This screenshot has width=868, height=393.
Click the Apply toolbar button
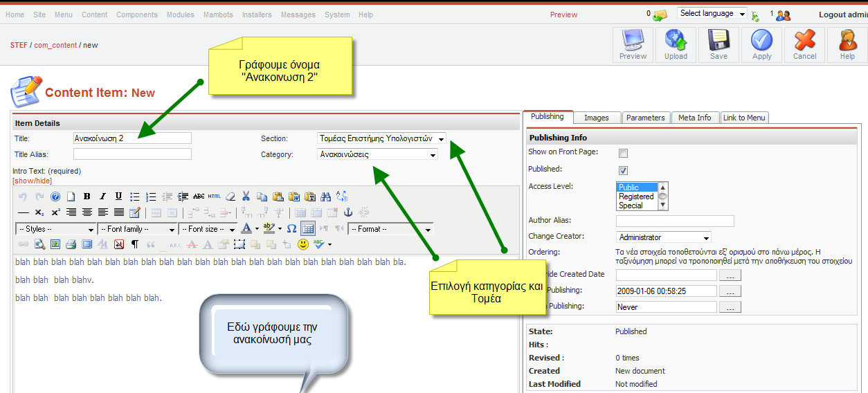point(761,45)
